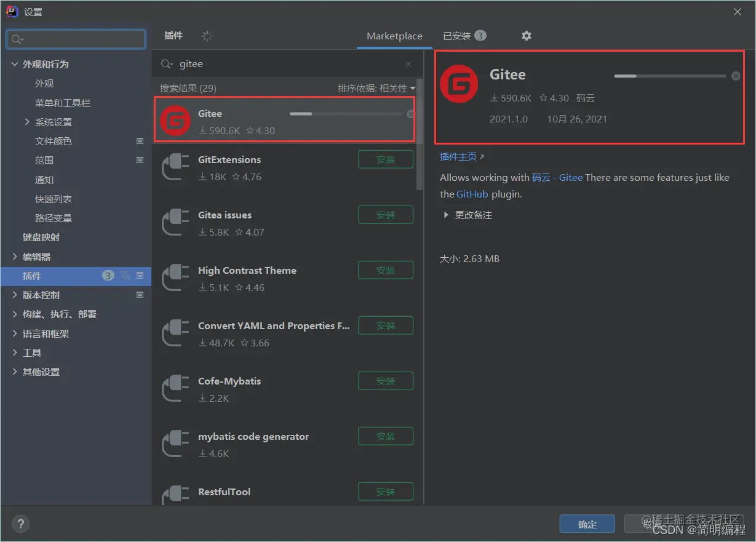Click the updates badge 3 on 插件 row
756x542 pixels.
(x=108, y=276)
